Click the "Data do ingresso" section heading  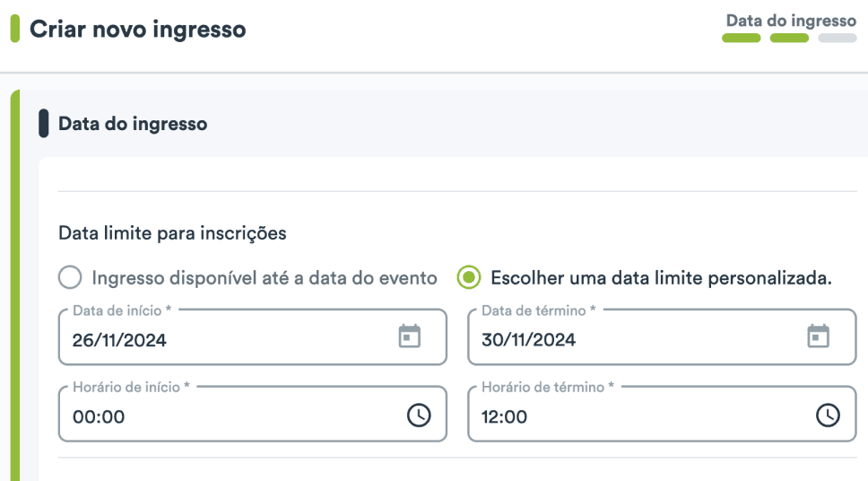click(x=133, y=124)
